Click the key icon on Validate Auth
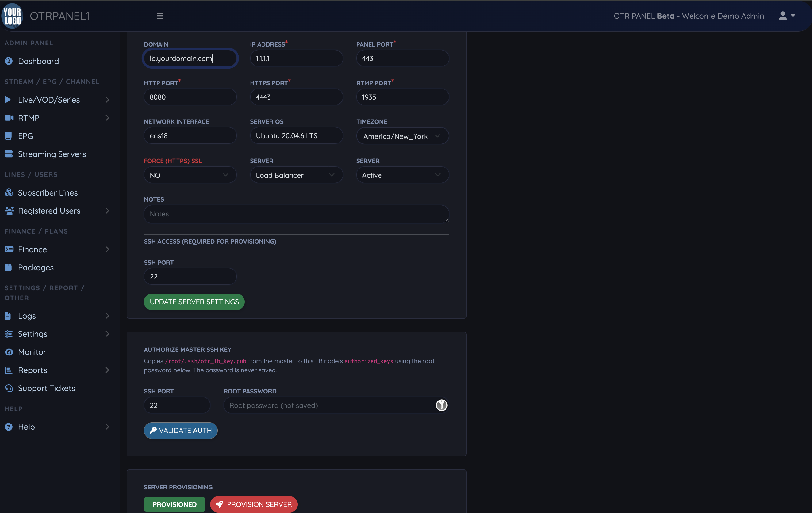 pos(153,431)
